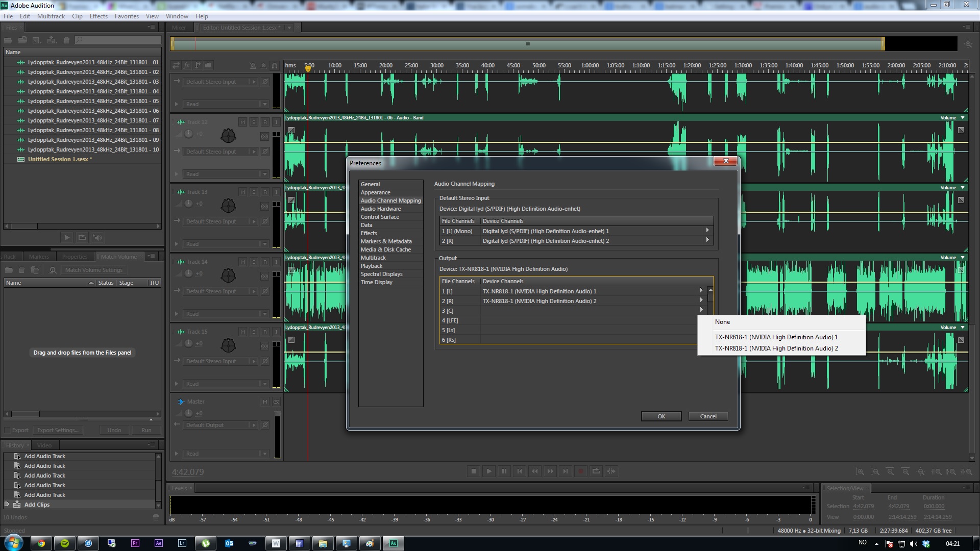This screenshot has height=551, width=980.
Task: Toggle Loop Playback in the transport
Action: (596, 471)
